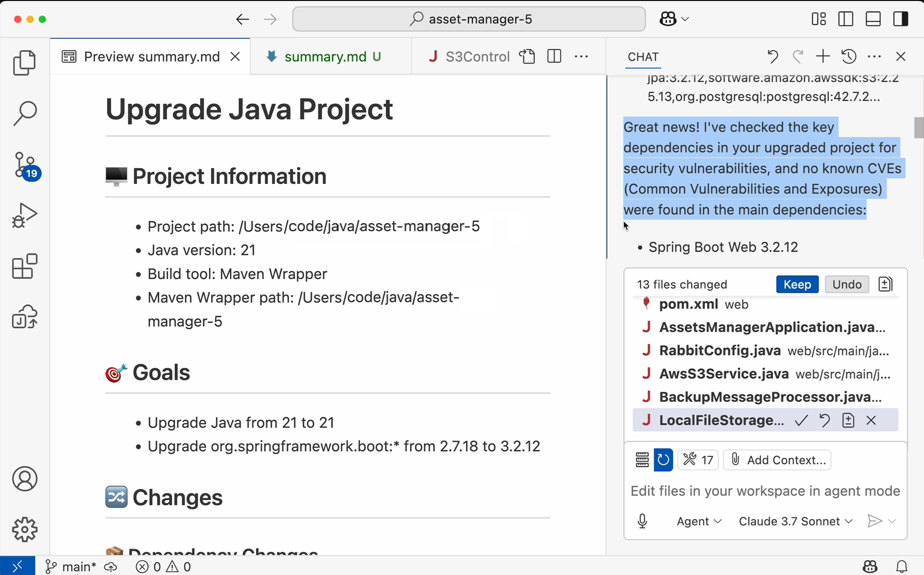Accept LocalFileStorage change with the checkmark
924x575 pixels.
click(801, 420)
